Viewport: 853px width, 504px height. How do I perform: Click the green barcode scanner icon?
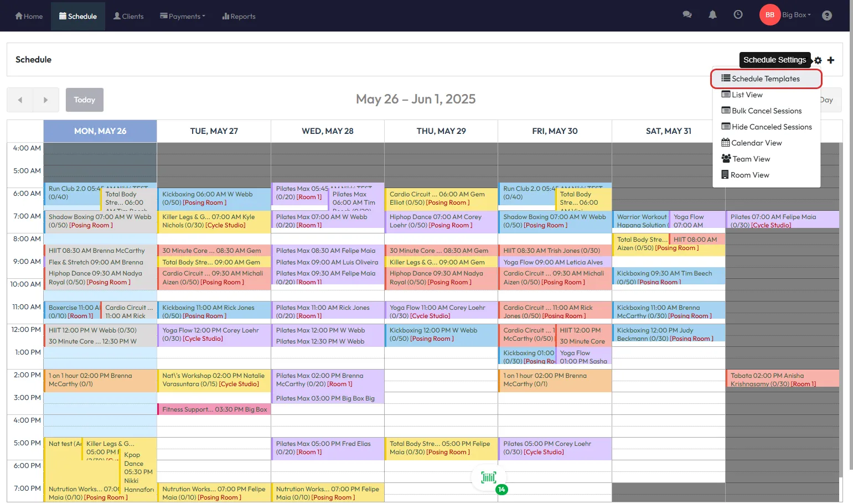[489, 477]
